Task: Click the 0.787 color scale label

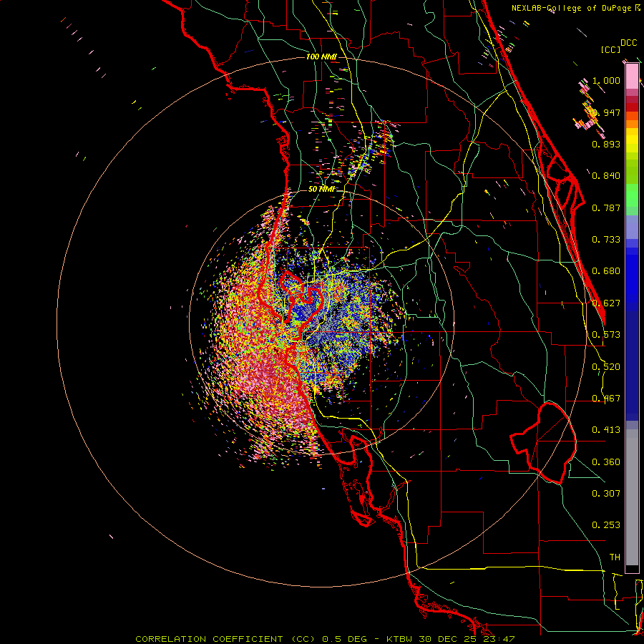Action: click(606, 208)
